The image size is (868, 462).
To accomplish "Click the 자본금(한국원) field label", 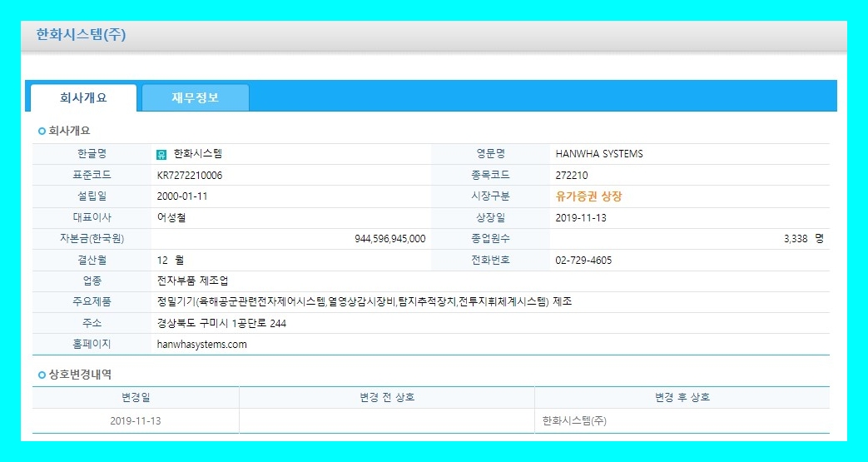I will point(92,239).
